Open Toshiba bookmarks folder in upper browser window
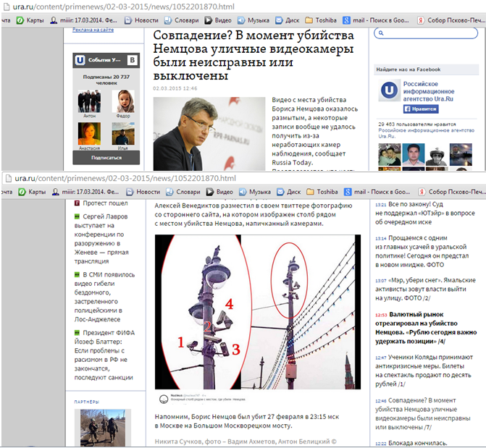This screenshot has height=448, width=486. (x=321, y=20)
